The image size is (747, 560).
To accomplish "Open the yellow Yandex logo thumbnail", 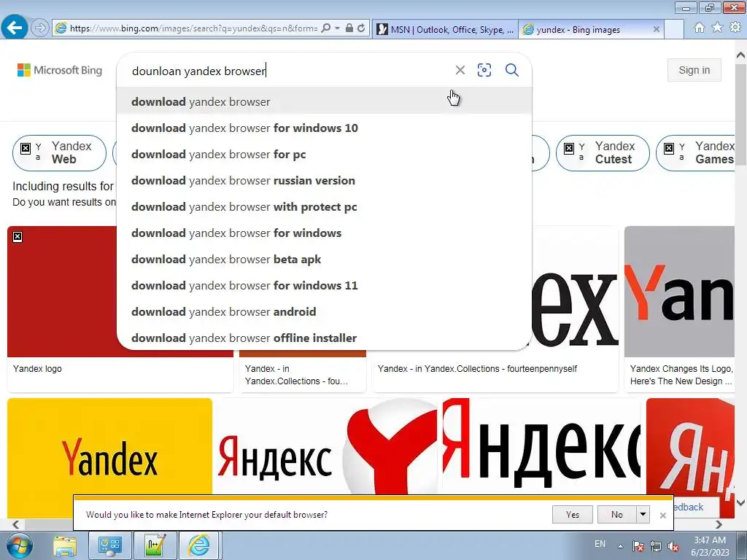I will (x=109, y=448).
